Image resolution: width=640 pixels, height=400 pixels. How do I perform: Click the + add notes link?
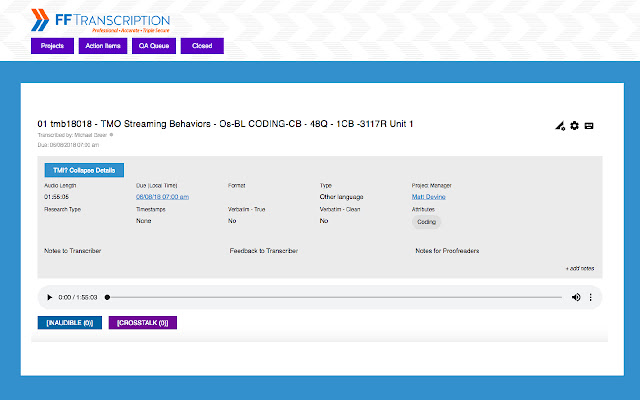click(x=580, y=269)
